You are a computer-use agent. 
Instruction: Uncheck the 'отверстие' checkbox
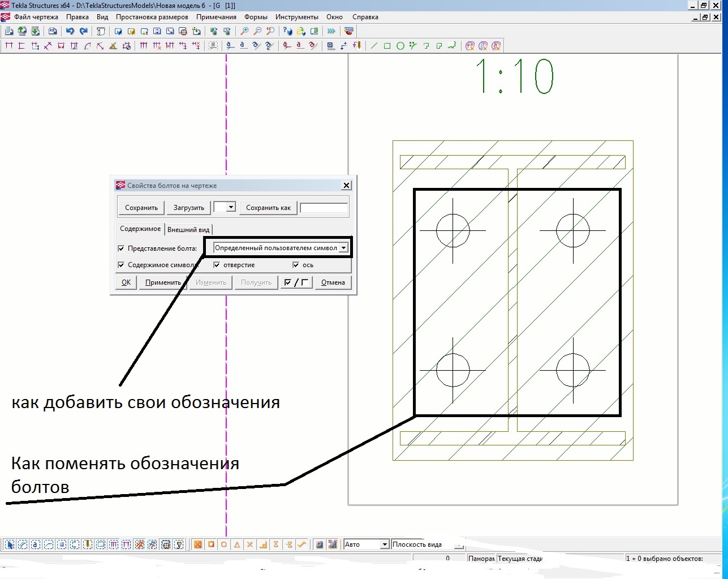[x=217, y=265]
